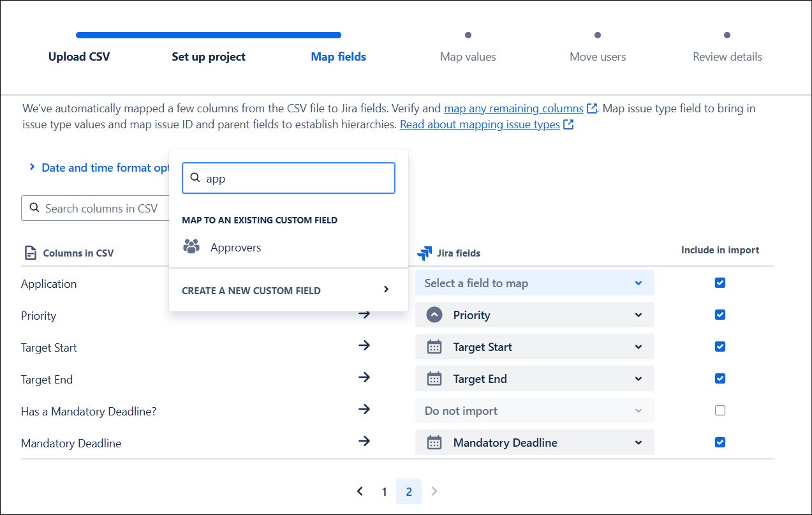
Task: Click the Columns in CSV document icon
Action: click(x=30, y=253)
